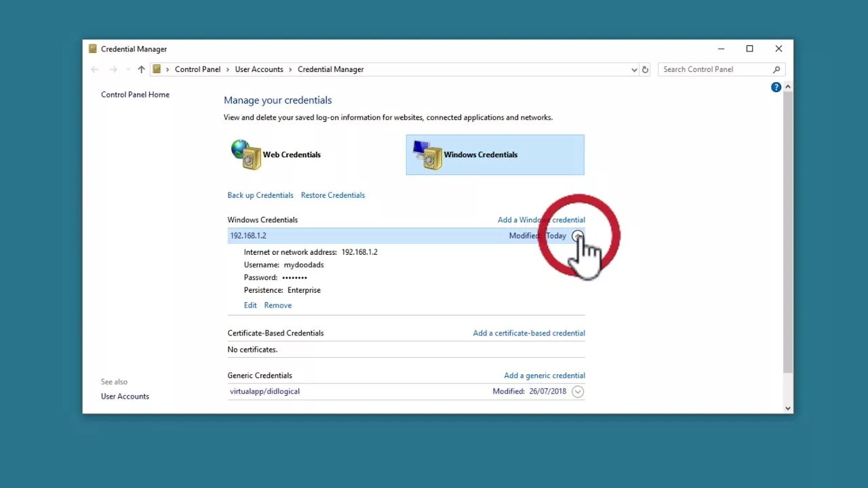Go up one level with Up arrow

pyautogui.click(x=141, y=69)
